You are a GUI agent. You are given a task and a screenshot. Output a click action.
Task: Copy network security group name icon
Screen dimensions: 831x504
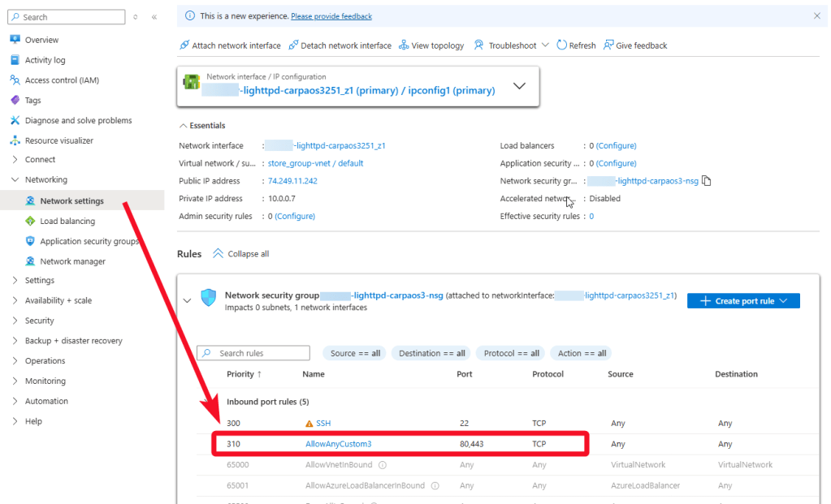tap(706, 181)
